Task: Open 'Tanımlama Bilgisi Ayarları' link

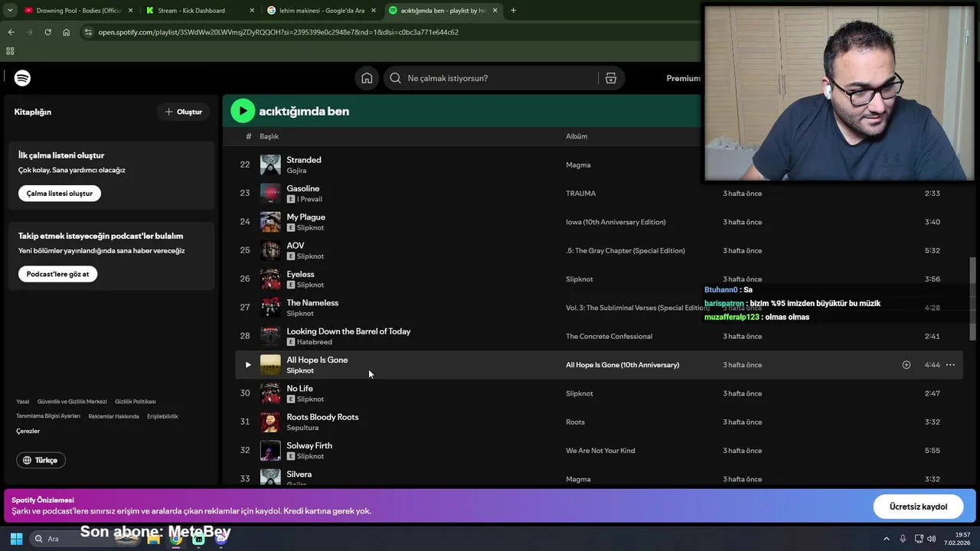Action: (48, 416)
